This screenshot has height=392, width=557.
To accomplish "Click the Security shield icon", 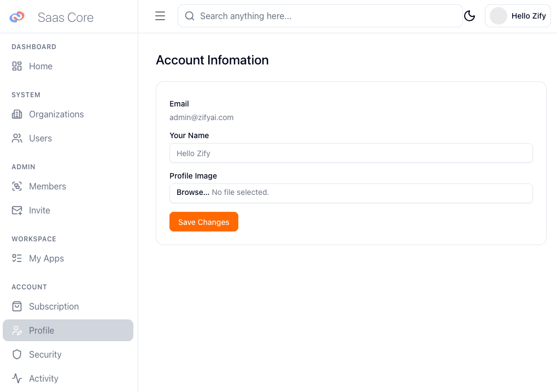I will (x=17, y=354).
